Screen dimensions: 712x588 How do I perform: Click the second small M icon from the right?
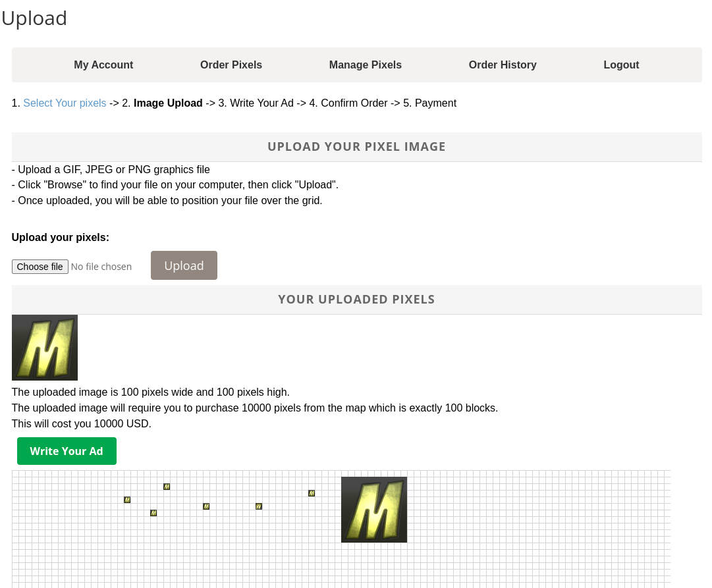(x=259, y=506)
